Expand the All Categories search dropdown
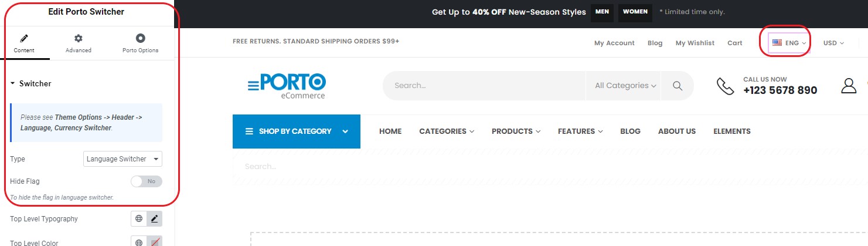This screenshot has height=246, width=868. 625,86
